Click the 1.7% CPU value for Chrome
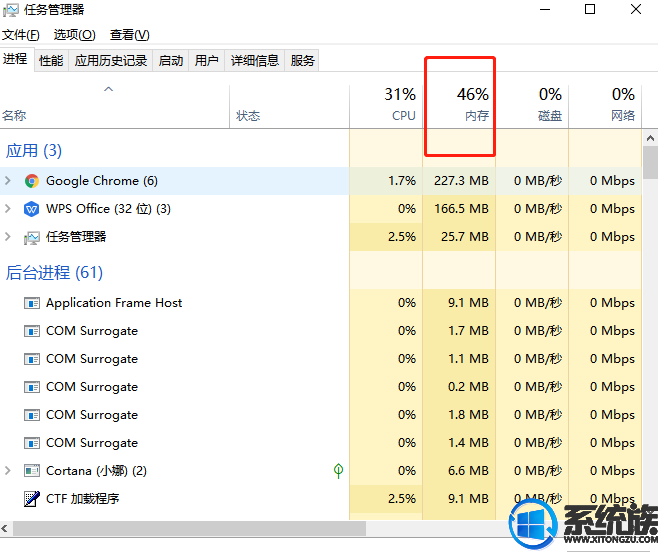Image resolution: width=658 pixels, height=552 pixels. (402, 181)
